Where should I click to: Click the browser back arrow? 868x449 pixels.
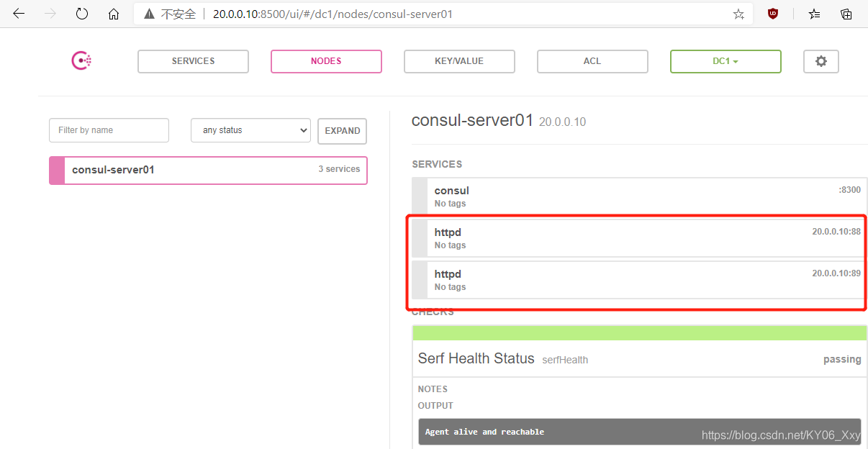[19, 14]
